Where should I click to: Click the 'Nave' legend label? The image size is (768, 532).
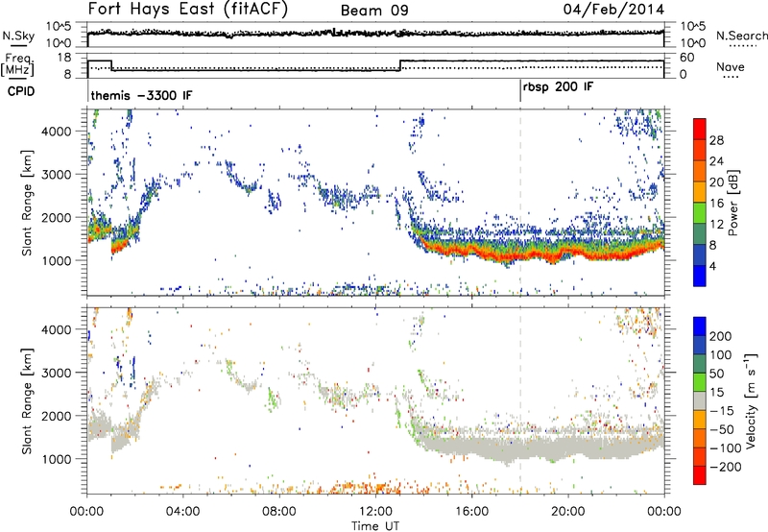pos(731,66)
